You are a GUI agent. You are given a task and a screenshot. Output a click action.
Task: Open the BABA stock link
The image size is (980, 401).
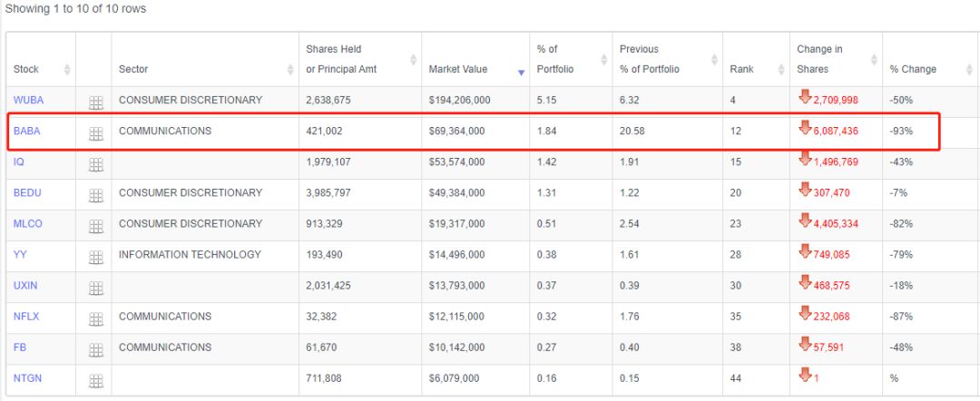(x=27, y=132)
